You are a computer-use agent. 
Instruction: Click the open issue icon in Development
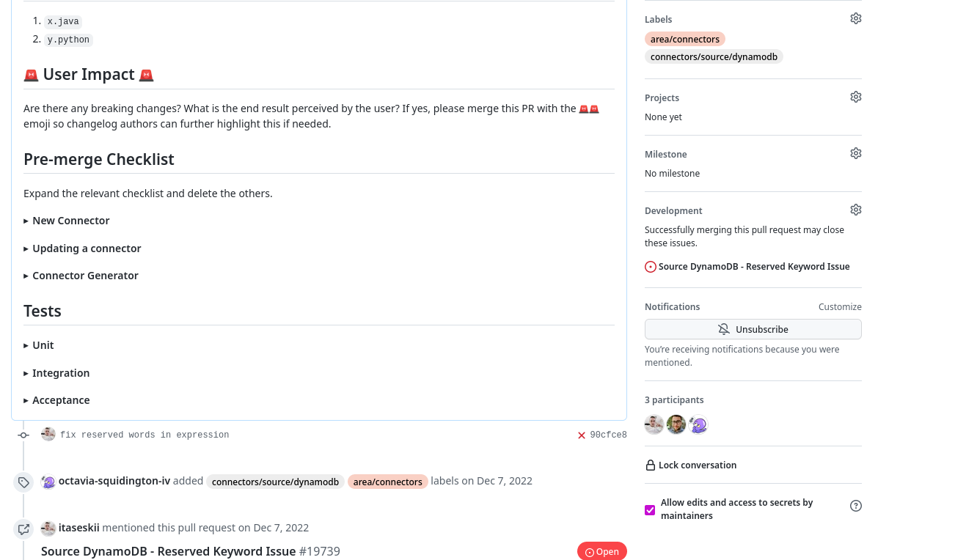651,267
